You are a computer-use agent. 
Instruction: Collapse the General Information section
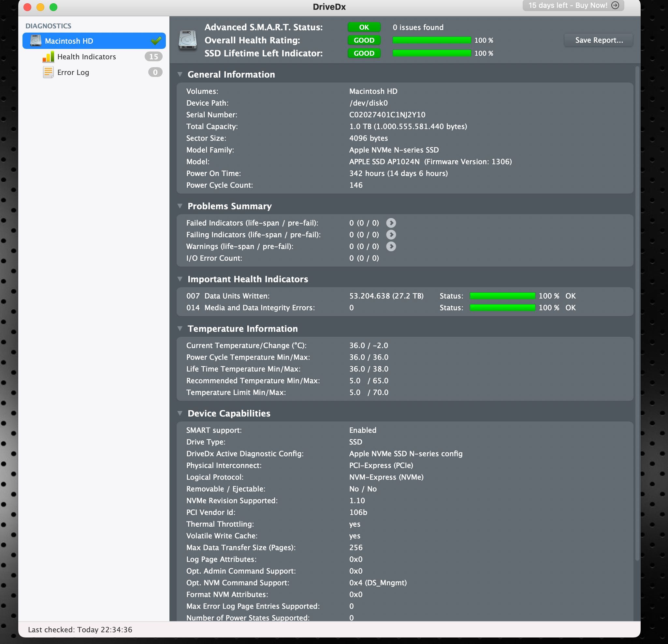pyautogui.click(x=180, y=74)
